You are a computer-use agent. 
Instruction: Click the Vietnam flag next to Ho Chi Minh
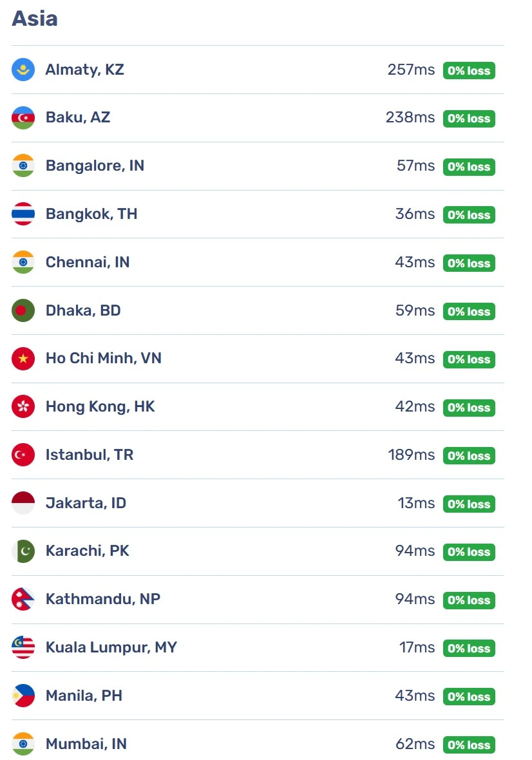[x=23, y=359]
